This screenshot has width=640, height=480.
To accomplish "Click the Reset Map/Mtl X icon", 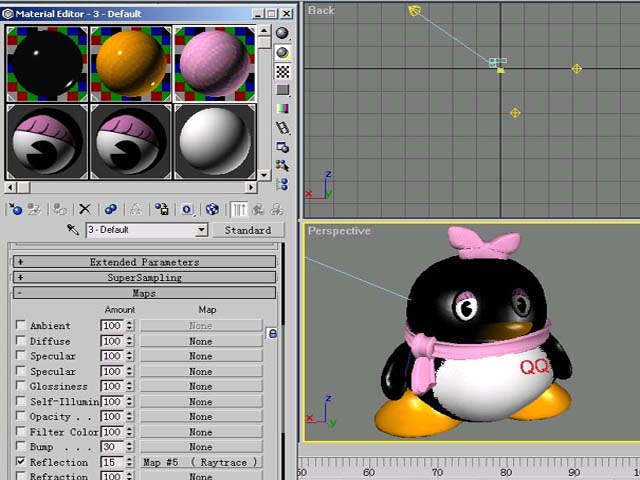I will [85, 210].
